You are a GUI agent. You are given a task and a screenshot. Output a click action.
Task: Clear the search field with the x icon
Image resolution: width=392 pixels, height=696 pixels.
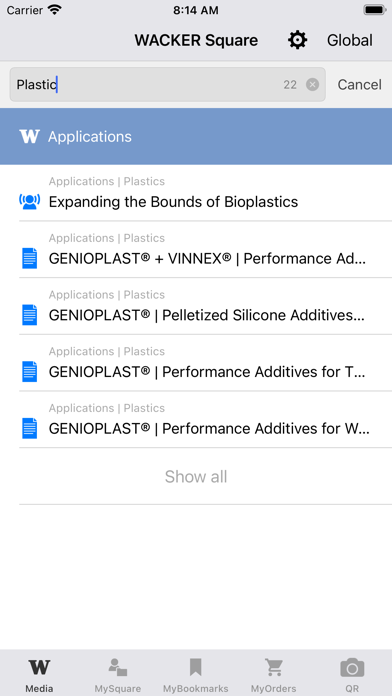point(313,84)
